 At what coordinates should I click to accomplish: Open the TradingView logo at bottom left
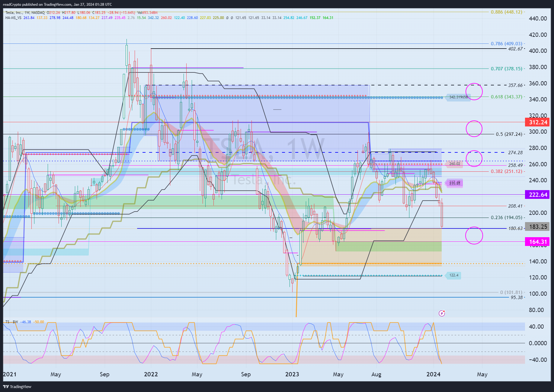pyautogui.click(x=17, y=387)
